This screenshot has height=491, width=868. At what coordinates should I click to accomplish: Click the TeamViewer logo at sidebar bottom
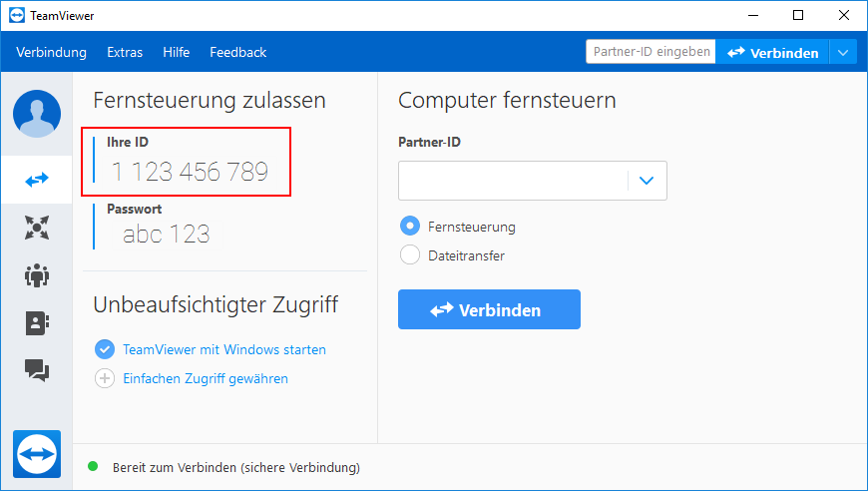37,454
